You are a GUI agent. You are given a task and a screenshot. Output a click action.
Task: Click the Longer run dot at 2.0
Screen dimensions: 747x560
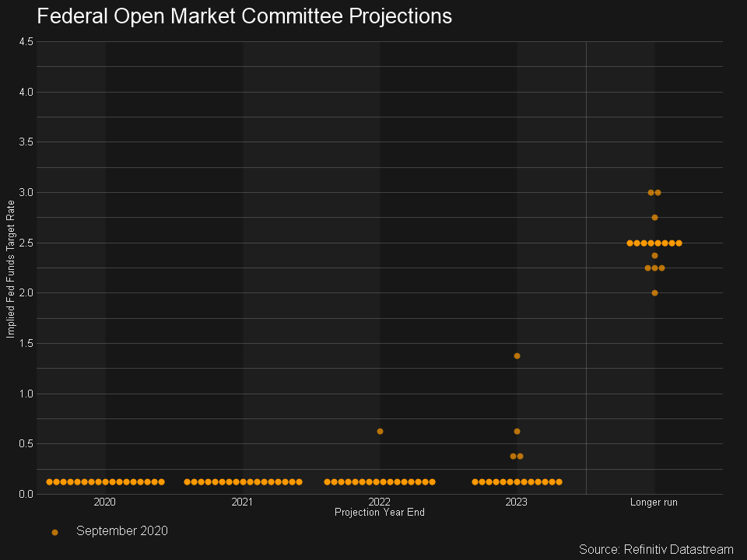tap(654, 292)
